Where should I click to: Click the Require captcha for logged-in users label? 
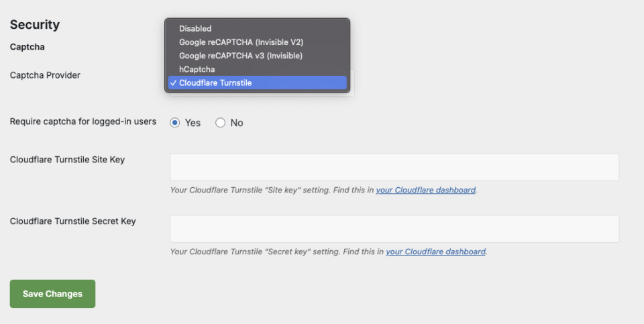click(x=83, y=122)
